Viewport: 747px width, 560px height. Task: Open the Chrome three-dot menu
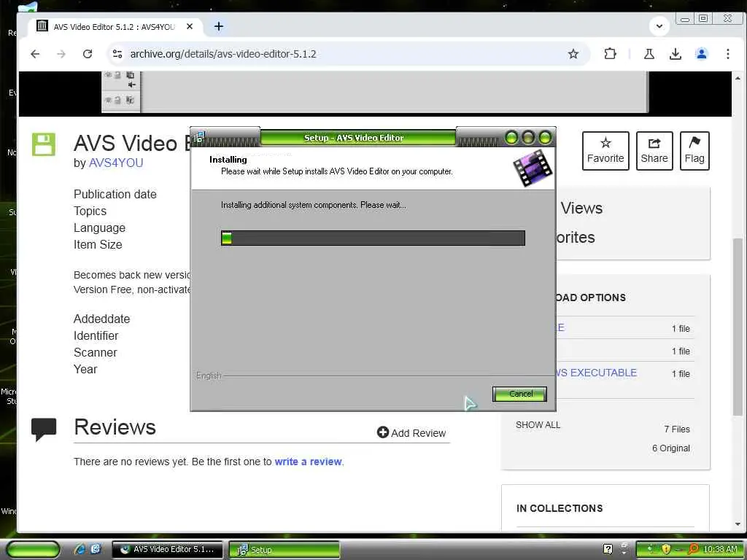[x=727, y=54]
